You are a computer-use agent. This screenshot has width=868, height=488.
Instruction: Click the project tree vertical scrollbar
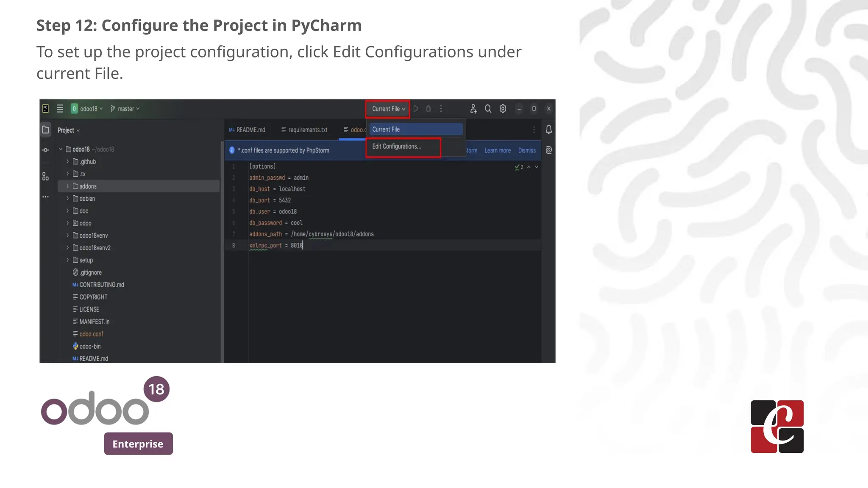click(x=222, y=252)
